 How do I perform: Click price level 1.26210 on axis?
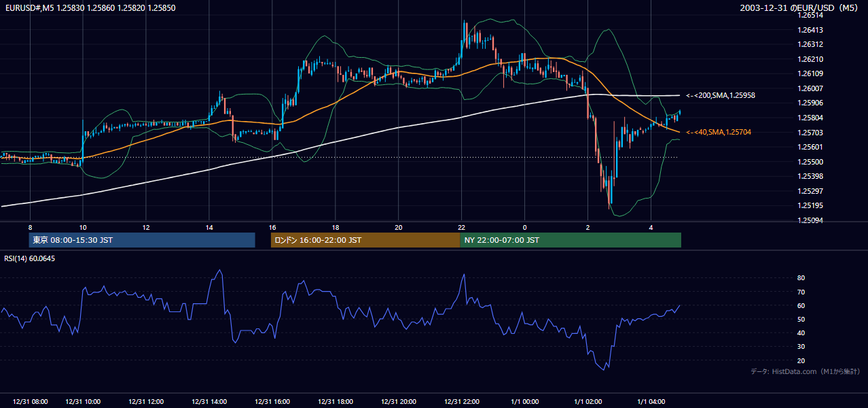tap(810, 59)
